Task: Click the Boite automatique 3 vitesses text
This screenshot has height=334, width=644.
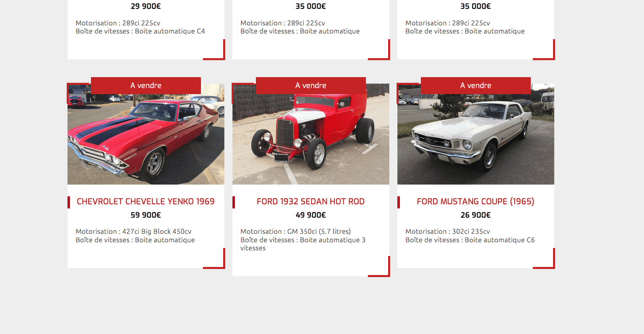Action: 303,244
